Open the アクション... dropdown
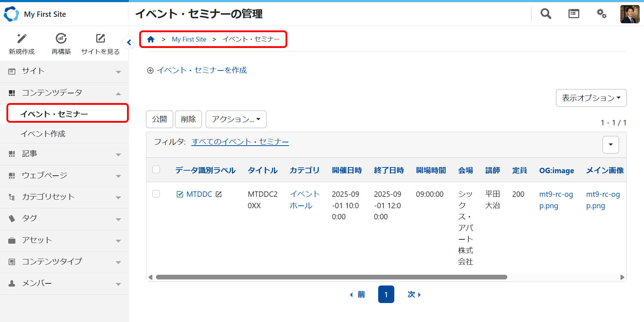Screen dimensions: 644x322 (236, 119)
